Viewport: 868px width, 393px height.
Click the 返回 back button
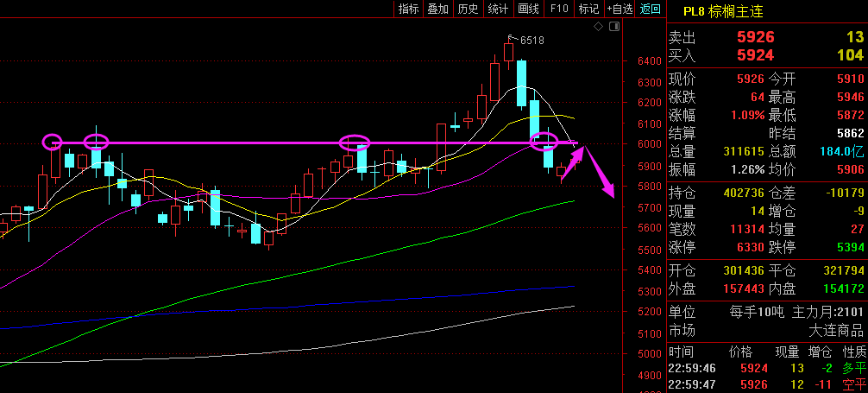(650, 9)
